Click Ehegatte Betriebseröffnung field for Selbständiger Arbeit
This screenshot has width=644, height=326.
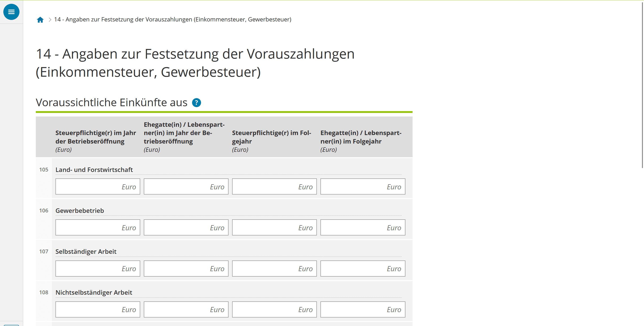[186, 269]
